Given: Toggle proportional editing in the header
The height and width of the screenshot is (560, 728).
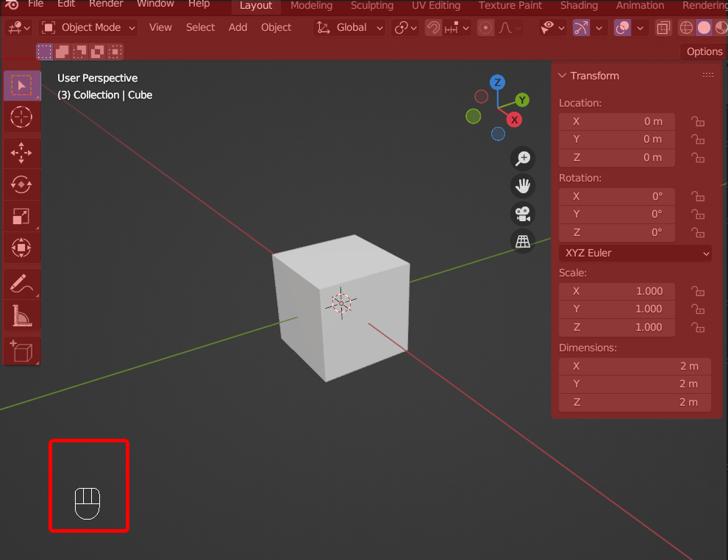Looking at the screenshot, I should [x=485, y=27].
